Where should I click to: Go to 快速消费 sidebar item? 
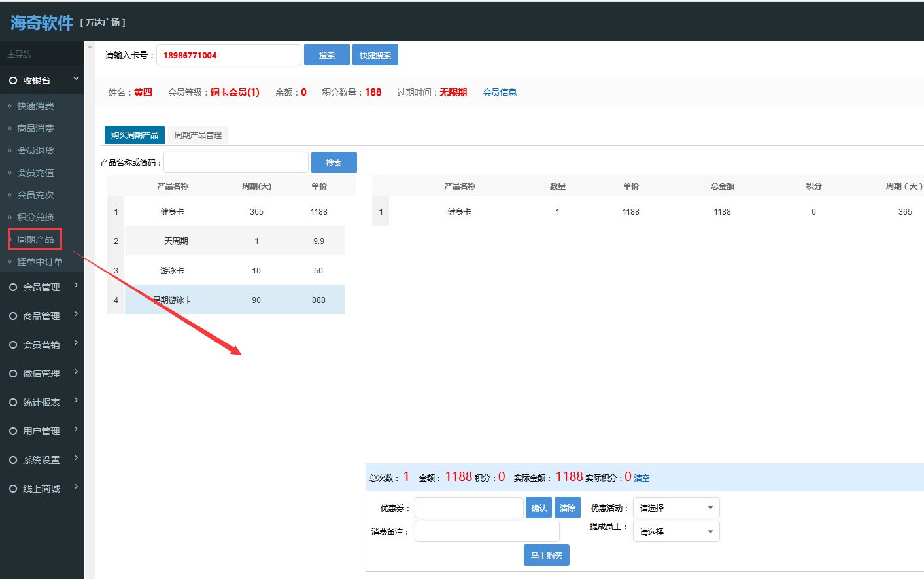[x=35, y=106]
